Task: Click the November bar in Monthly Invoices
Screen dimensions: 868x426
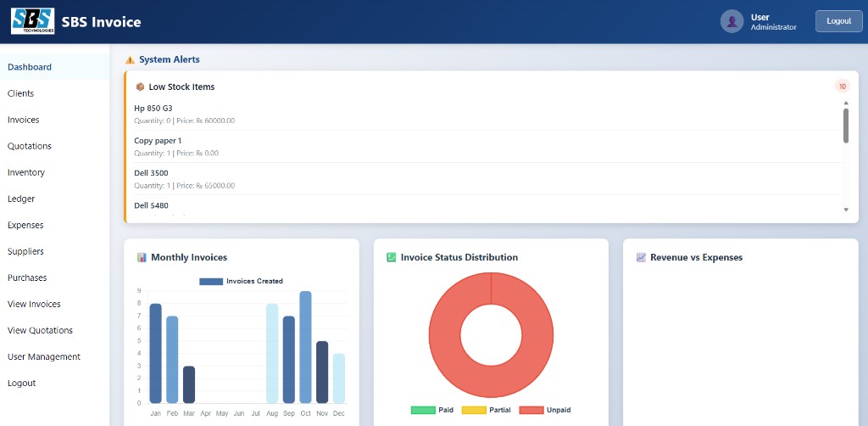Action: point(322,373)
